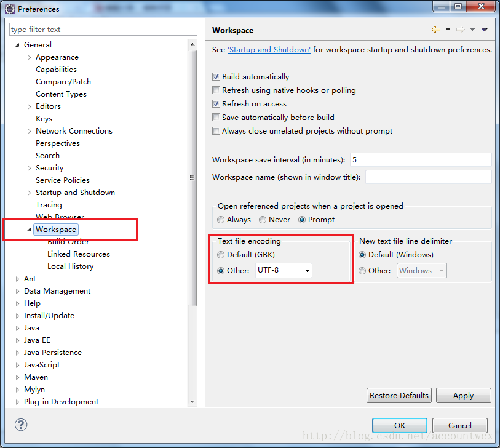Select Capabilities in the tree

coord(56,70)
